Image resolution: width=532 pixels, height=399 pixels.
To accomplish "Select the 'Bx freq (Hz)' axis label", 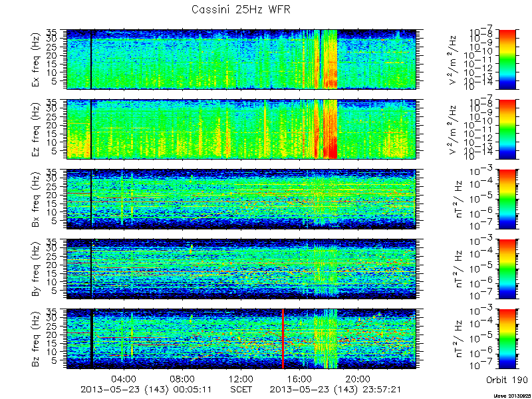I will (36, 199).
